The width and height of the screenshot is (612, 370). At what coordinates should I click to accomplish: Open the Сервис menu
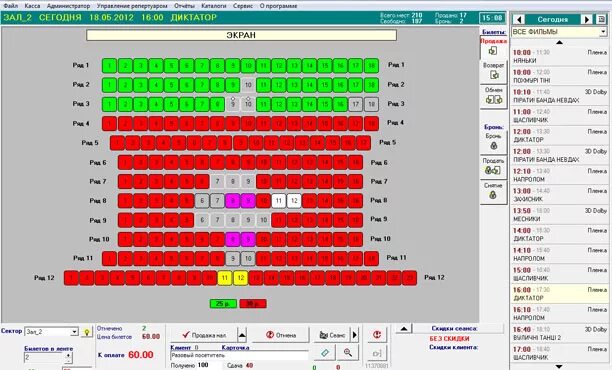click(x=243, y=6)
